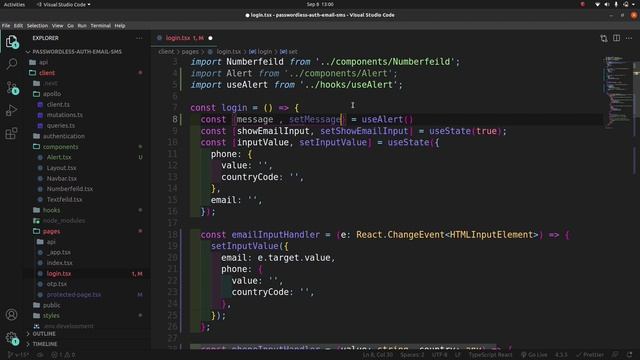This screenshot has width=640, height=360.
Task: Open the volume indicator in top bar
Action: (x=607, y=4)
